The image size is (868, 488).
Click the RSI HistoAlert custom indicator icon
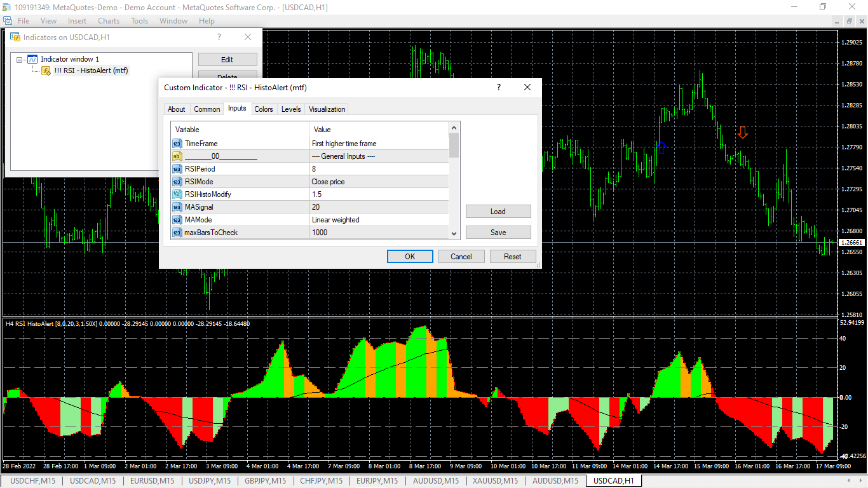point(46,71)
